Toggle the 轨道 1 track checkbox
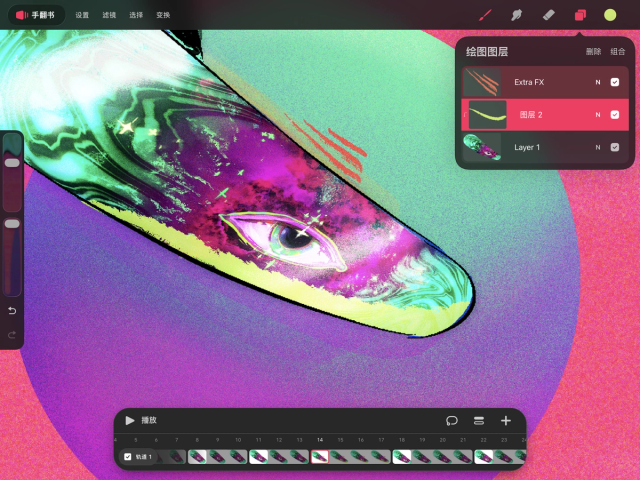 click(x=128, y=457)
